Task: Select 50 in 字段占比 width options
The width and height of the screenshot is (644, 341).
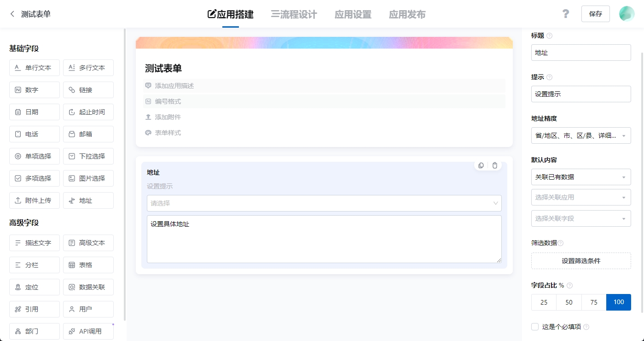Action: 569,302
